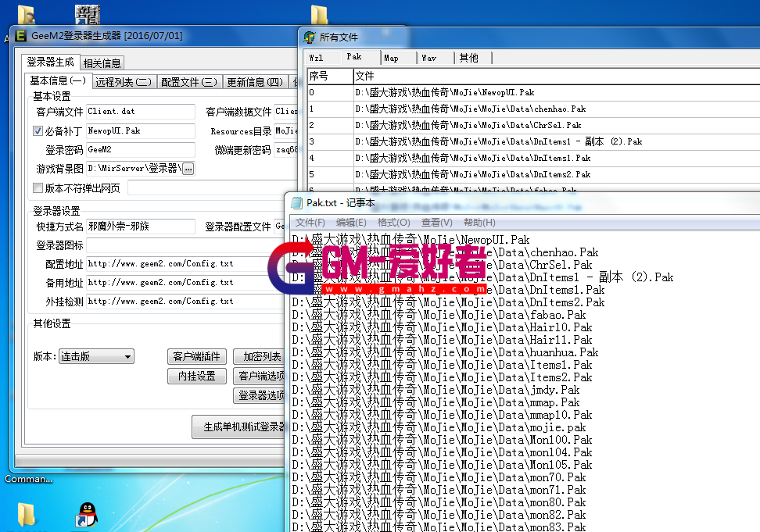Click the GeeM2 generator title bar icon
Image resolution: width=760 pixels, height=532 pixels.
tap(21, 36)
